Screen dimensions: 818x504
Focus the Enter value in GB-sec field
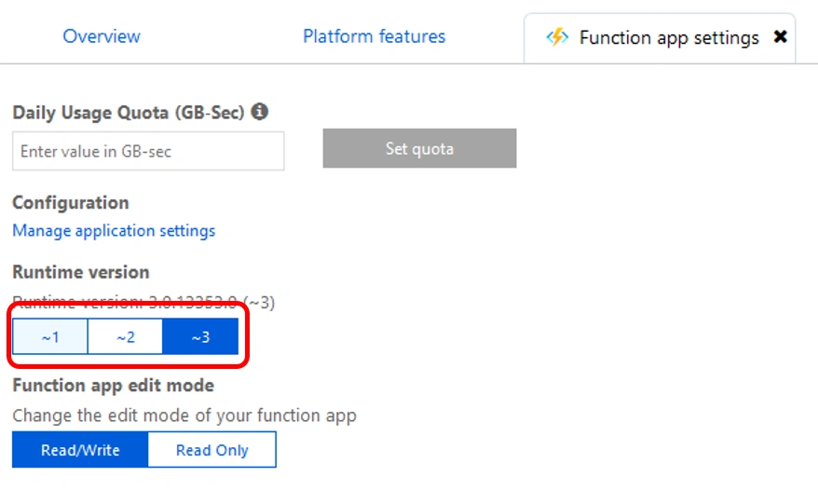(148, 151)
